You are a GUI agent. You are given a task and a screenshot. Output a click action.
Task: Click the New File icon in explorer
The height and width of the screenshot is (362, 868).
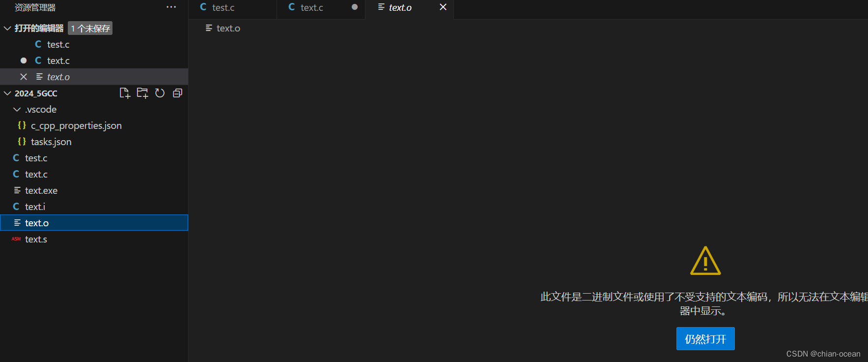click(125, 93)
